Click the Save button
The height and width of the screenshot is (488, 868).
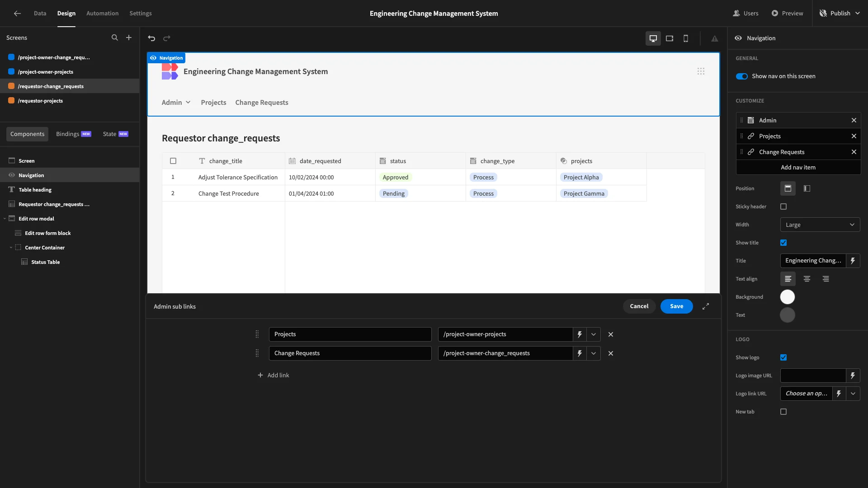coord(676,306)
